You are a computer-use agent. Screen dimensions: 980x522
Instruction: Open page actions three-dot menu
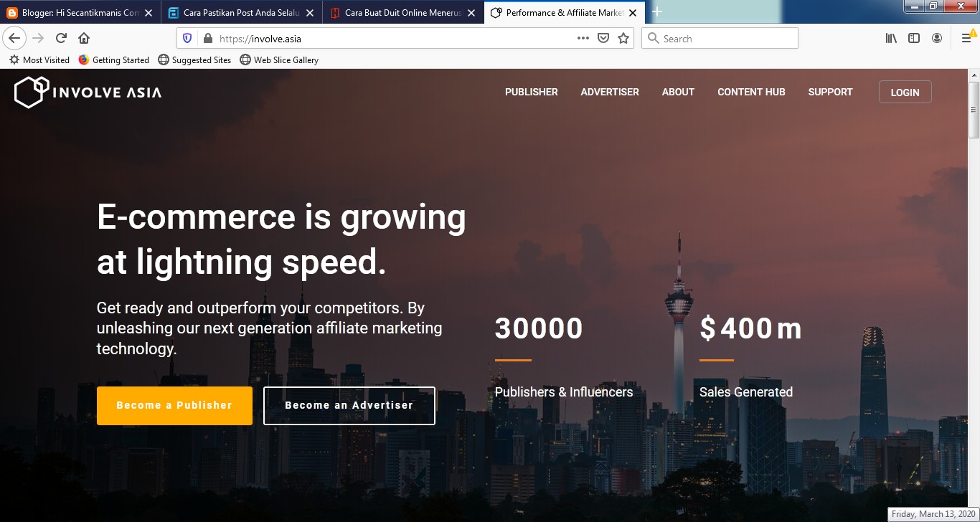click(x=583, y=38)
